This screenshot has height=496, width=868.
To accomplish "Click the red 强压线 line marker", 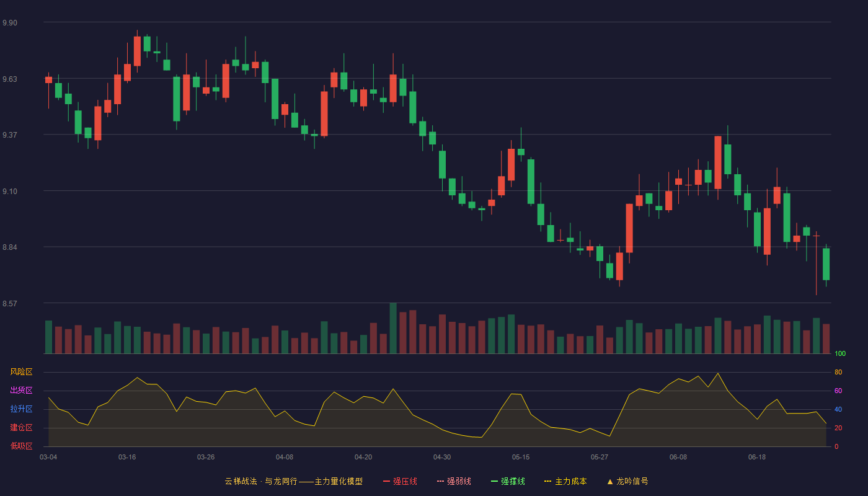I will 387,481.
